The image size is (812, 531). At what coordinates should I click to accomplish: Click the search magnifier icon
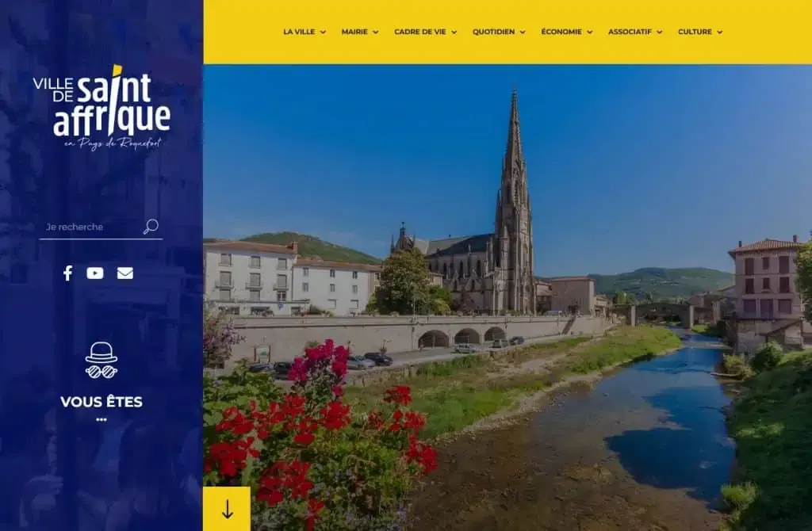[149, 227]
